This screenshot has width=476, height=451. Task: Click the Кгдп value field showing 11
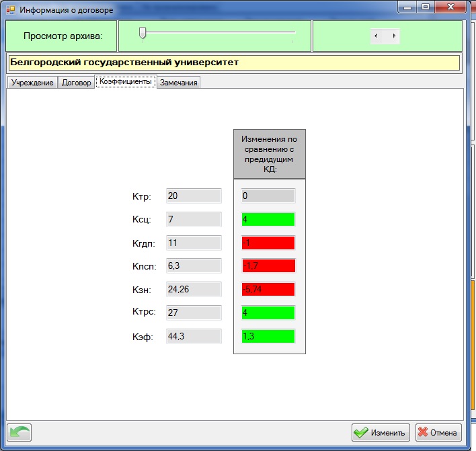[194, 243]
